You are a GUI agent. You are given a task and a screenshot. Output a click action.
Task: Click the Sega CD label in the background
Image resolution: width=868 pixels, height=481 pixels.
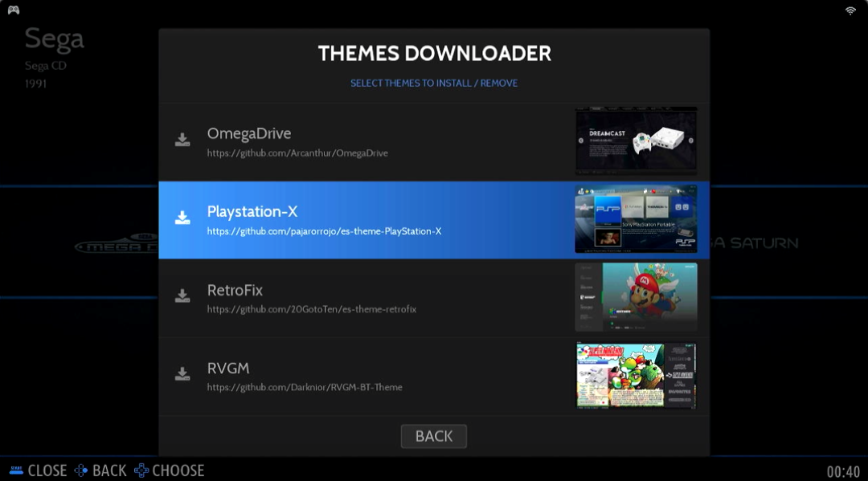(x=45, y=66)
